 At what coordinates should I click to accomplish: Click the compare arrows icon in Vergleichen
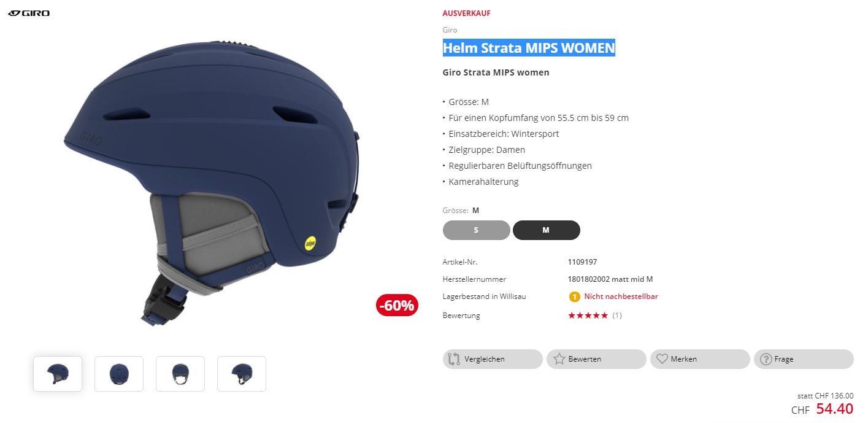point(454,359)
